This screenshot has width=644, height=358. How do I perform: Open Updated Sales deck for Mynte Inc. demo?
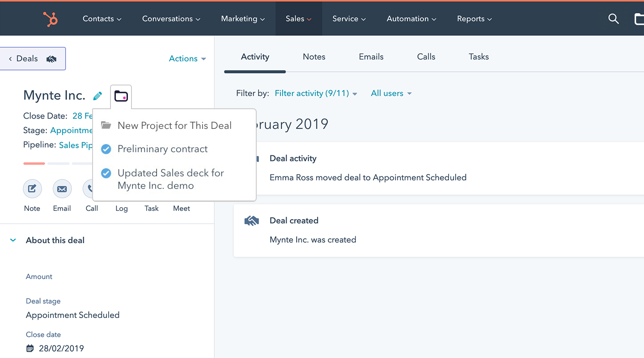171,179
